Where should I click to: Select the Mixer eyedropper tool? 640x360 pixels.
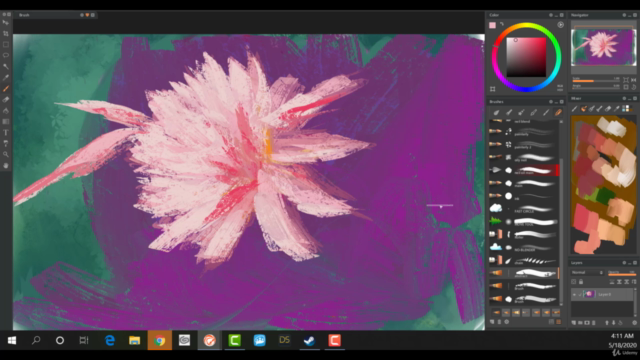tap(617, 109)
